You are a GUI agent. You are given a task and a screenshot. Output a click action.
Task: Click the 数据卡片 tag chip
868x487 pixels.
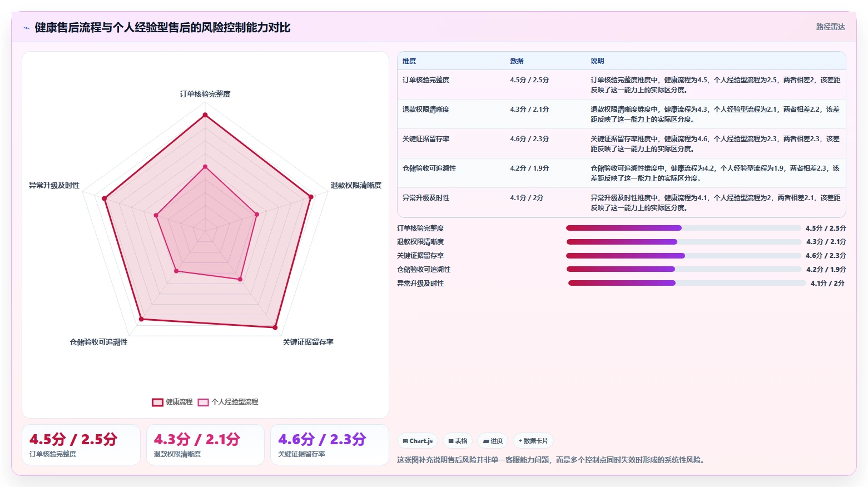[533, 441]
